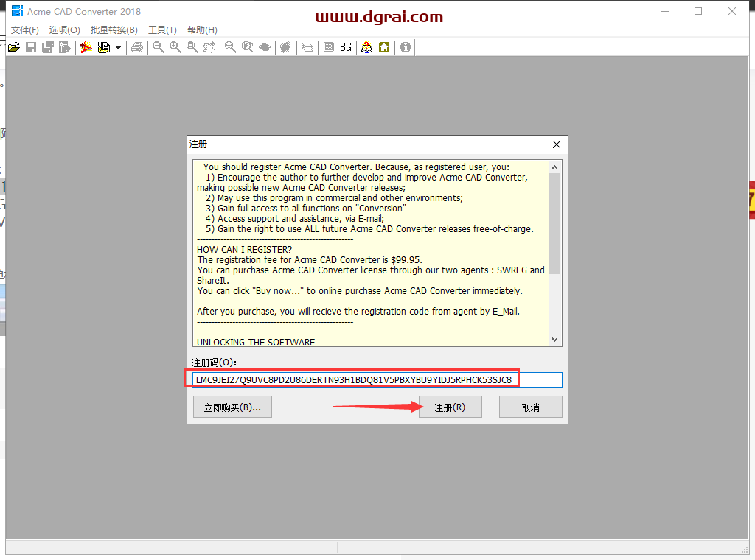Click the 注册(R) register button
755x560 pixels.
click(450, 407)
